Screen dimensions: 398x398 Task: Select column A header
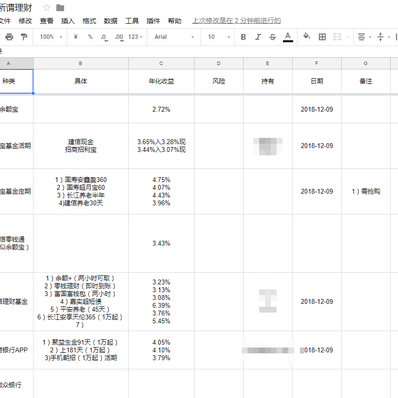[x=16, y=63]
